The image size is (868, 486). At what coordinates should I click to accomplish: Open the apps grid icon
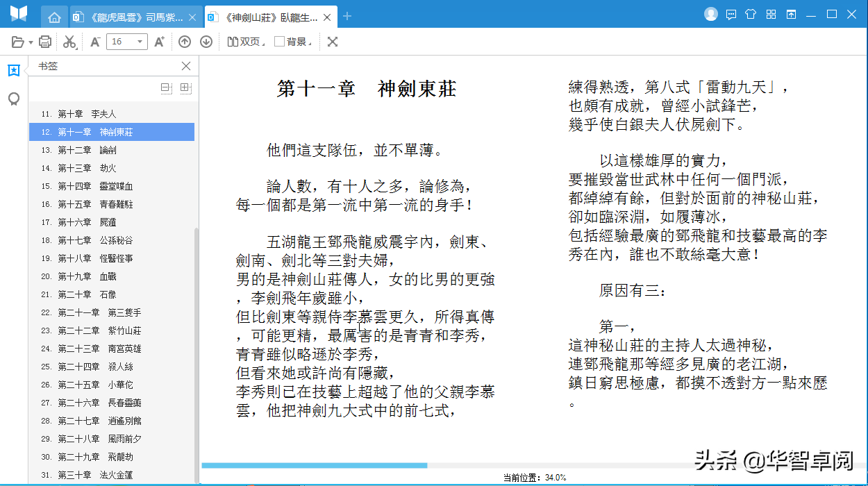coord(771,14)
